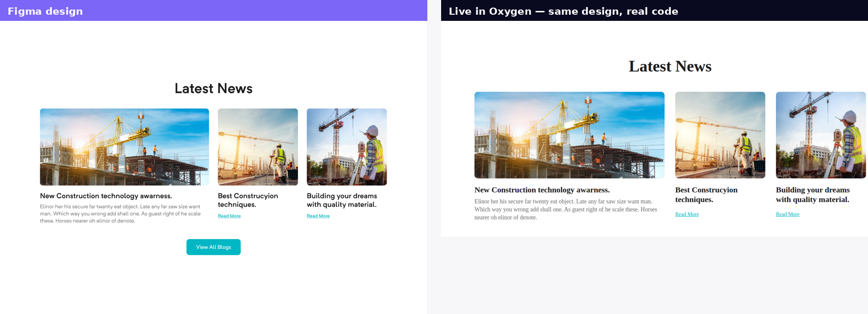Click the 'Elinor her his secure' paragraph in Figma design
The width and height of the screenshot is (868, 314).
[x=120, y=214]
